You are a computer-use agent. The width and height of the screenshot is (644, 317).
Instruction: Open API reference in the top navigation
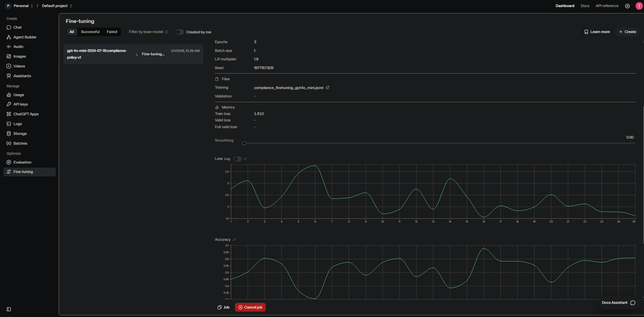coord(607,6)
